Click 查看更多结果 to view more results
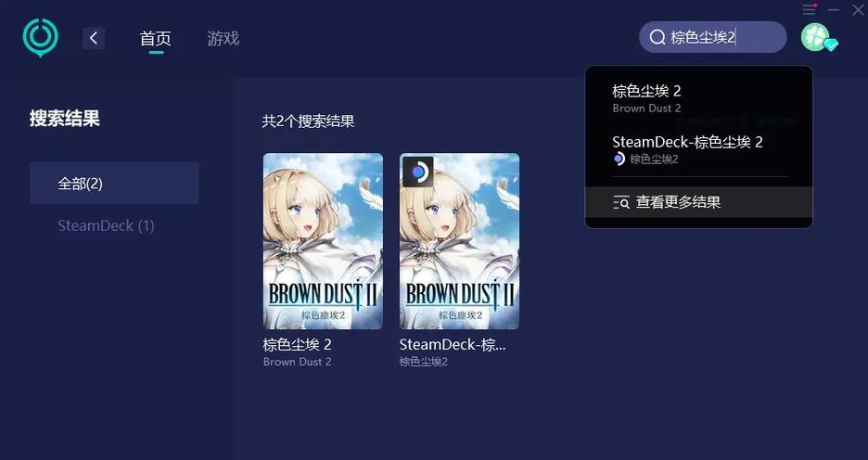The image size is (868, 460). (698, 202)
